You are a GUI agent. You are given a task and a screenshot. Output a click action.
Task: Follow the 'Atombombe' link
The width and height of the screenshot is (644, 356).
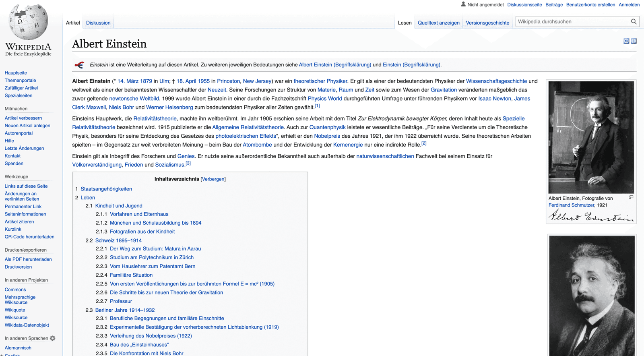(x=257, y=145)
